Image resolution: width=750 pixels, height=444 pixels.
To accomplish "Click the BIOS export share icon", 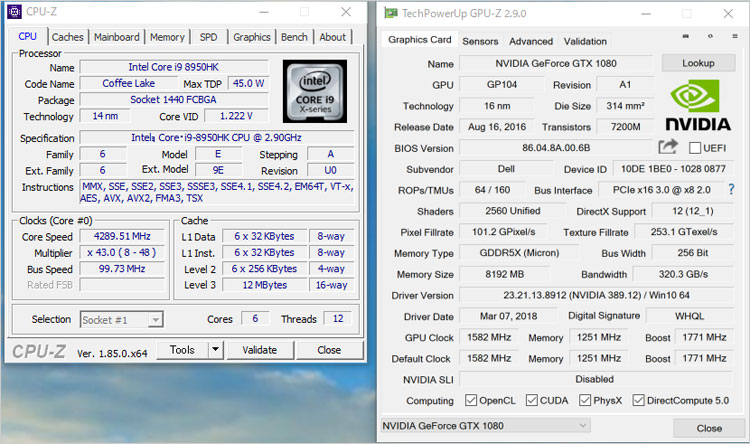I will coord(668,146).
